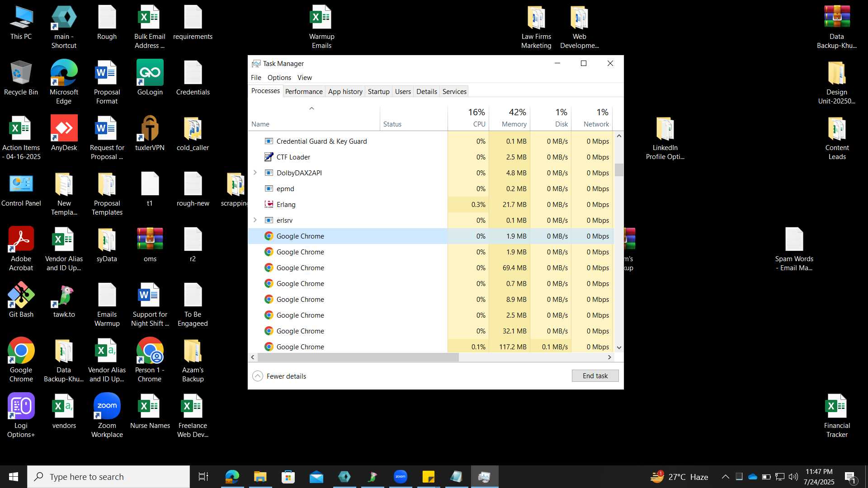Screen dimensions: 868x488
Task: Switch to the Services tab
Action: tap(454, 91)
